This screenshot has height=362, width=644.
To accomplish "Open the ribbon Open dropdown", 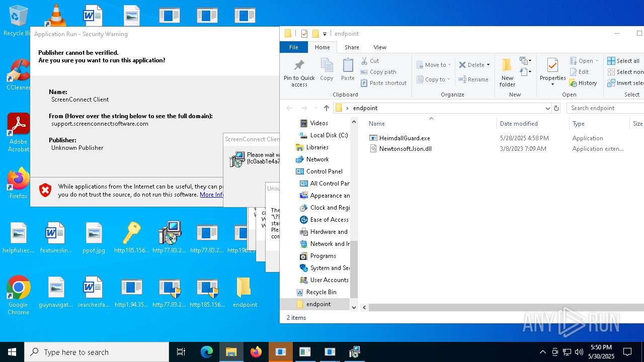I will click(x=584, y=61).
